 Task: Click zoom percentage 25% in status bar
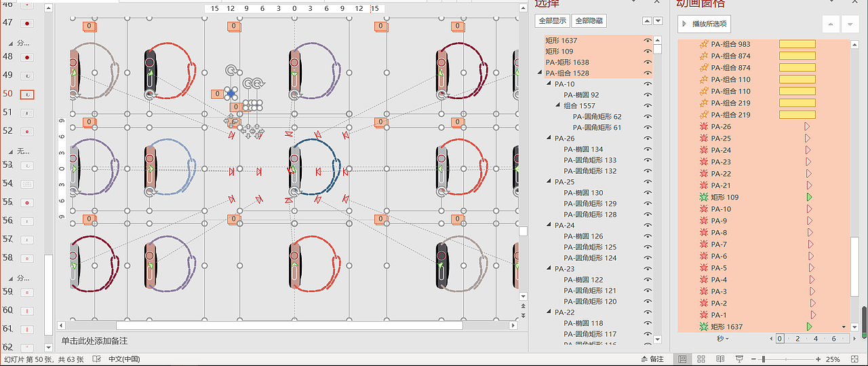833,359
